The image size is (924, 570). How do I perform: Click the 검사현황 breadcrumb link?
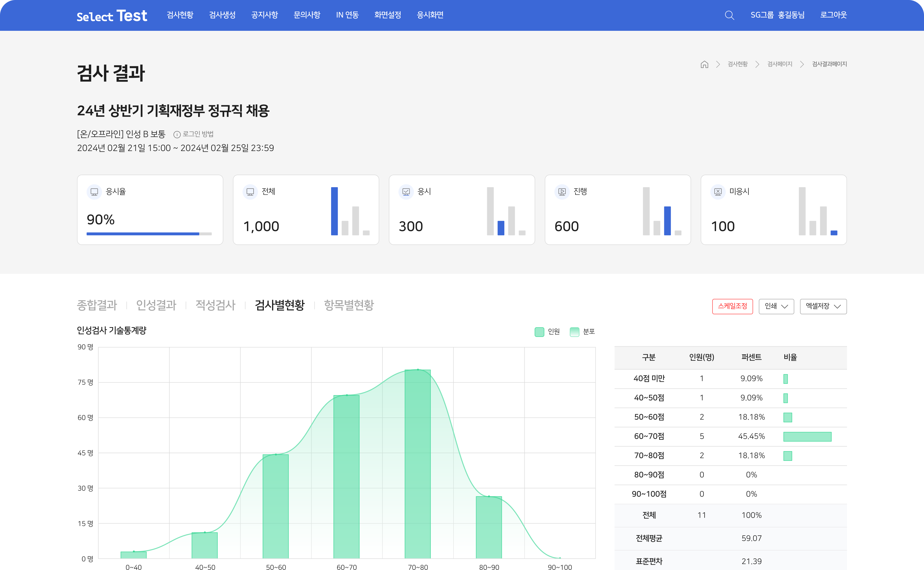click(737, 64)
